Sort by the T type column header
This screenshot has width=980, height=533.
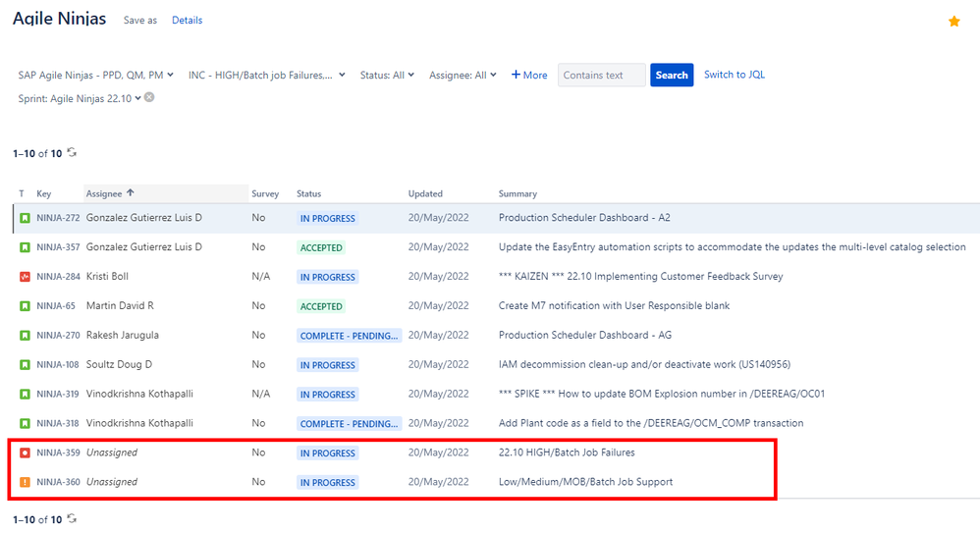(22, 193)
